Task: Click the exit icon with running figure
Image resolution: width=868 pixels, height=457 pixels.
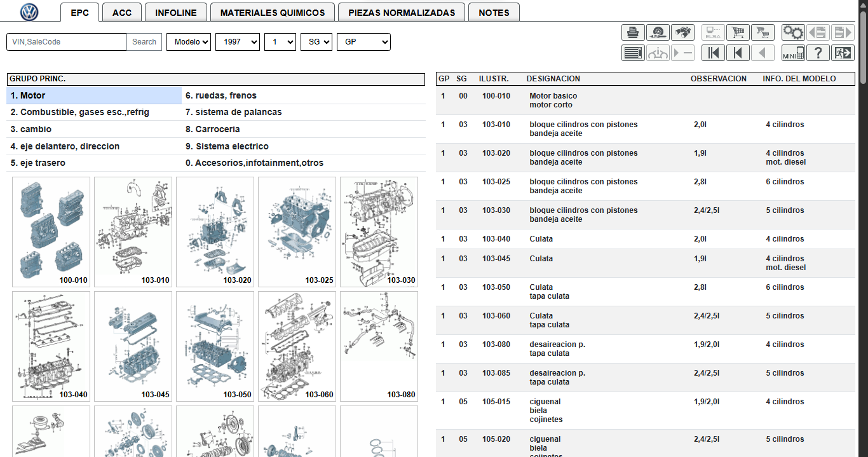Action: [843, 53]
